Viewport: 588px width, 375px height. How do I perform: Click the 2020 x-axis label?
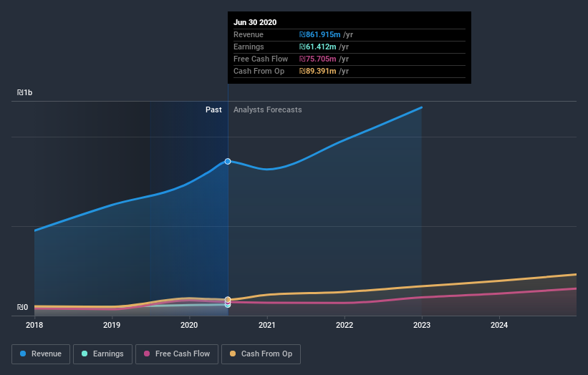tap(189, 325)
